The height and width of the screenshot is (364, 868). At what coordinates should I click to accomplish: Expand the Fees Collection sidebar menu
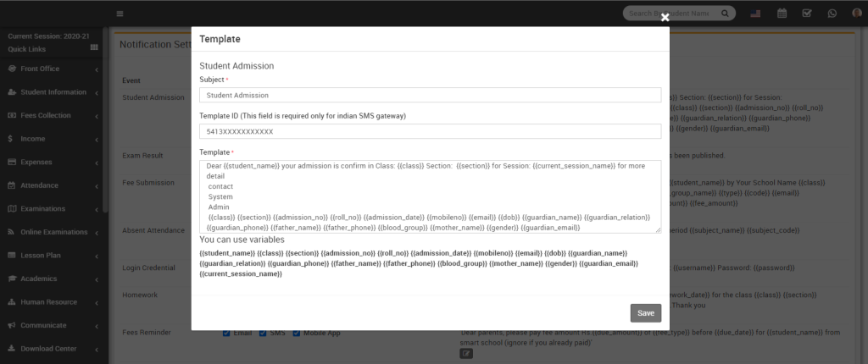click(x=53, y=116)
